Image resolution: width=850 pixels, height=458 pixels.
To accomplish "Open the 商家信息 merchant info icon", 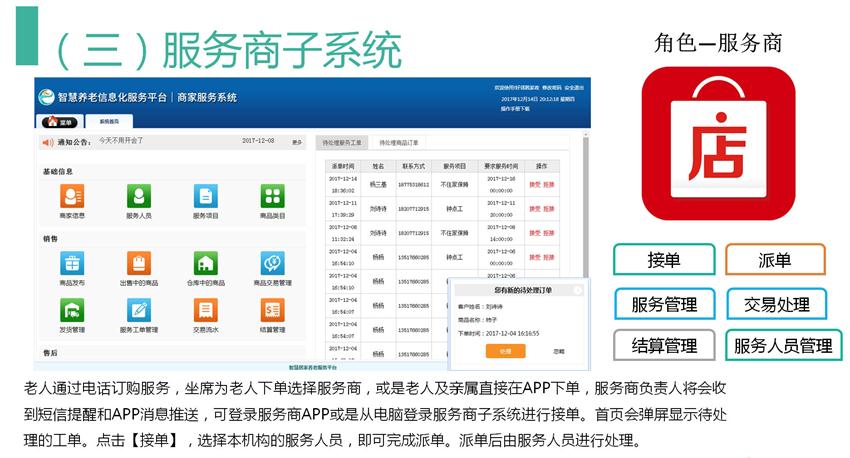I will [72, 197].
